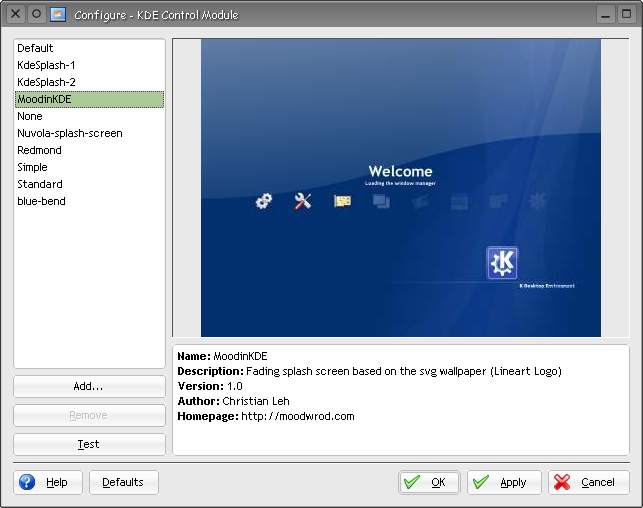Select the Redmond theme
643x508 pixels.
click(x=89, y=150)
